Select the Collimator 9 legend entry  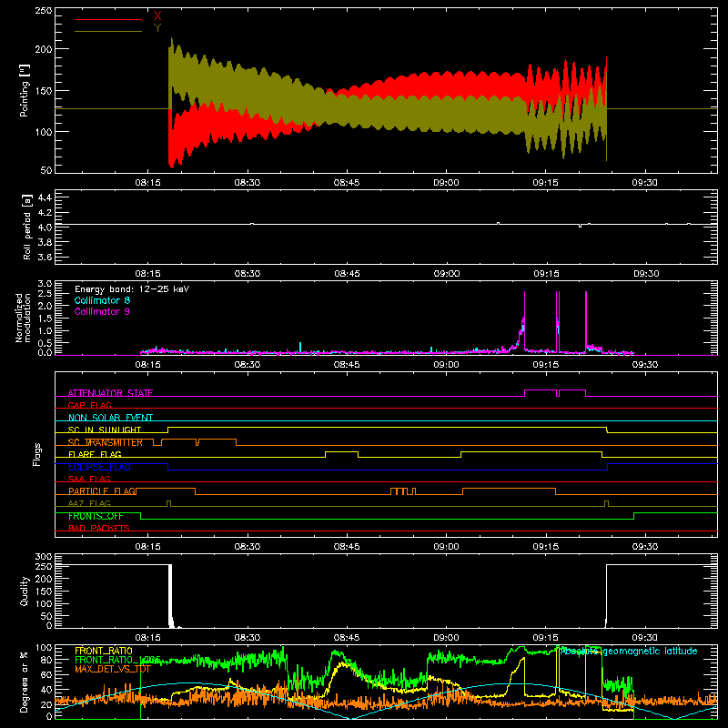(x=102, y=311)
